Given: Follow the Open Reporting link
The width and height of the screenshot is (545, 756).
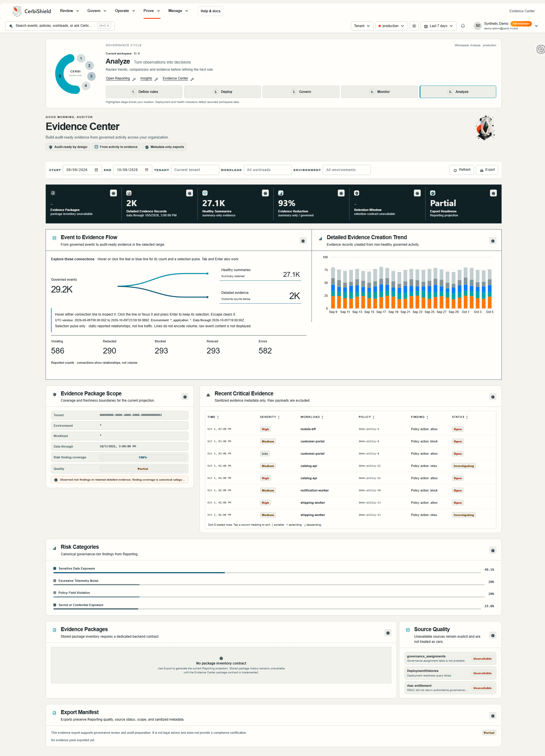Looking at the screenshot, I should click(x=118, y=79).
